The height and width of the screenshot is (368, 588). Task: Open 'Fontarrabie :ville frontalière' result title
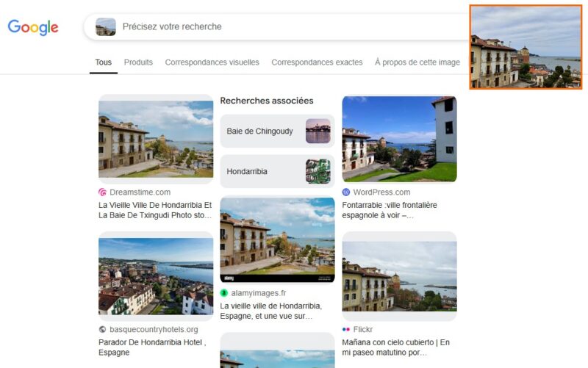(x=390, y=210)
